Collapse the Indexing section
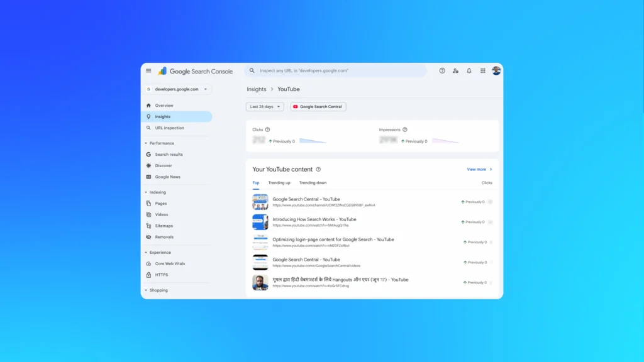This screenshot has width=644, height=362. tap(146, 192)
